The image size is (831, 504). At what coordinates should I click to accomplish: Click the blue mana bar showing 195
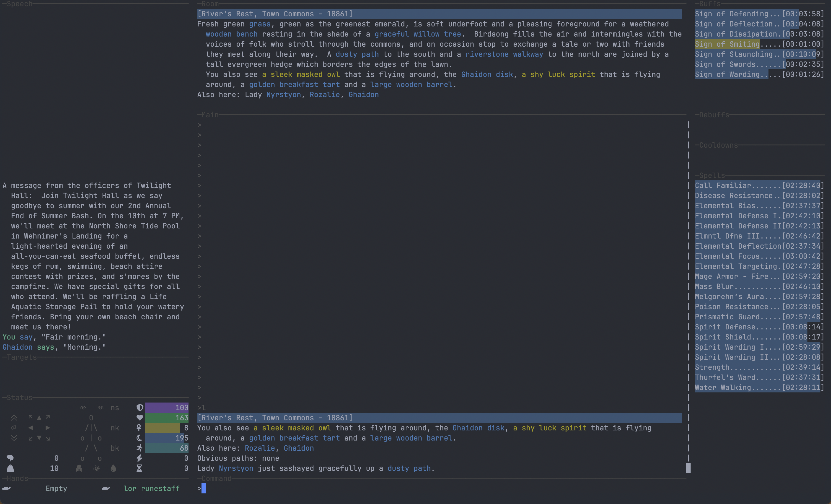167,438
